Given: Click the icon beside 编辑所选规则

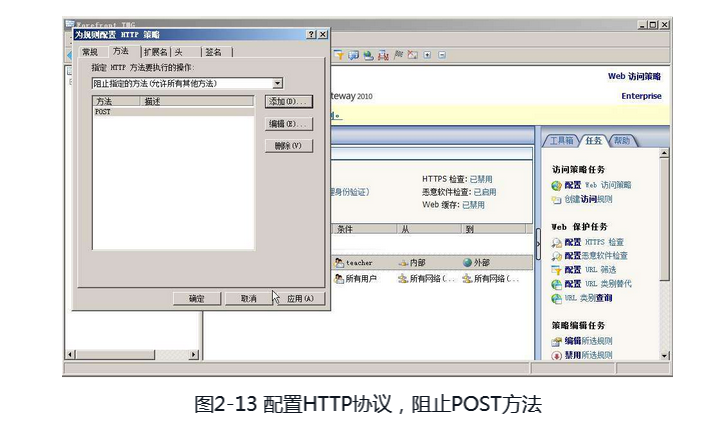Looking at the screenshot, I should pyautogui.click(x=556, y=342).
